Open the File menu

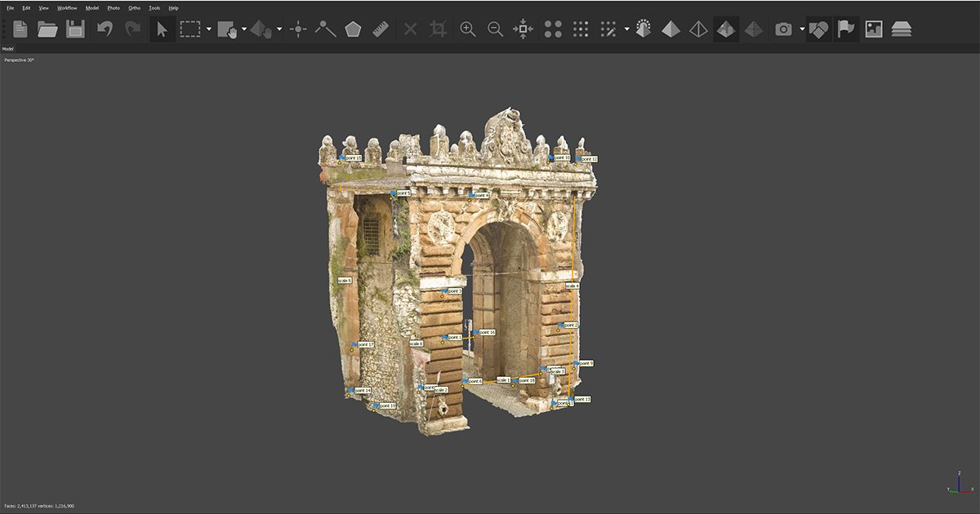11,7
